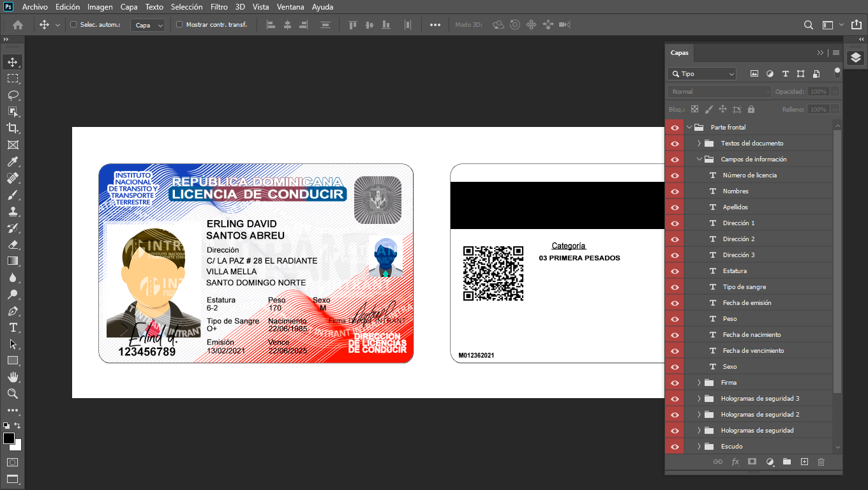Filter layers by type layers (T)
The width and height of the screenshot is (868, 490).
click(x=785, y=74)
